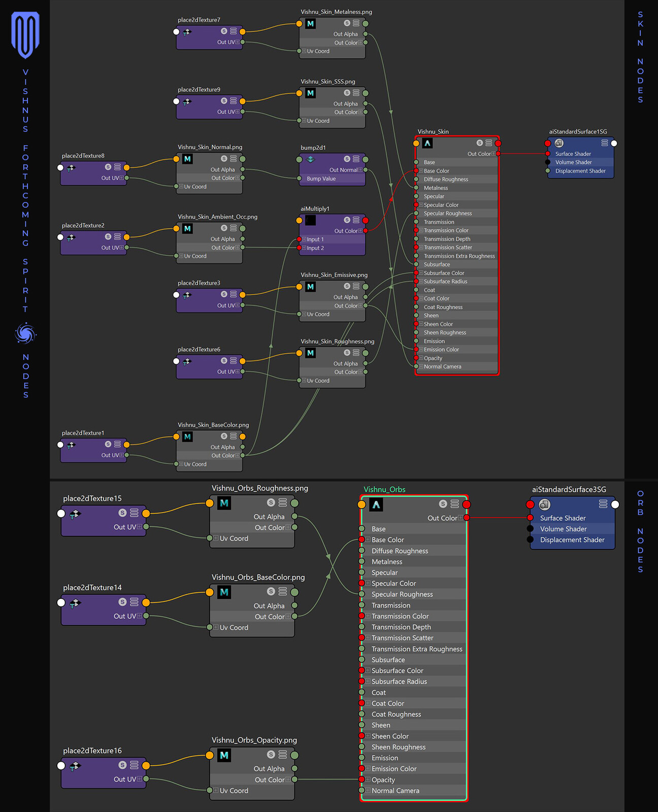Click the placement icon on place2dTexture1 node
This screenshot has width=658, height=812.
point(71,445)
